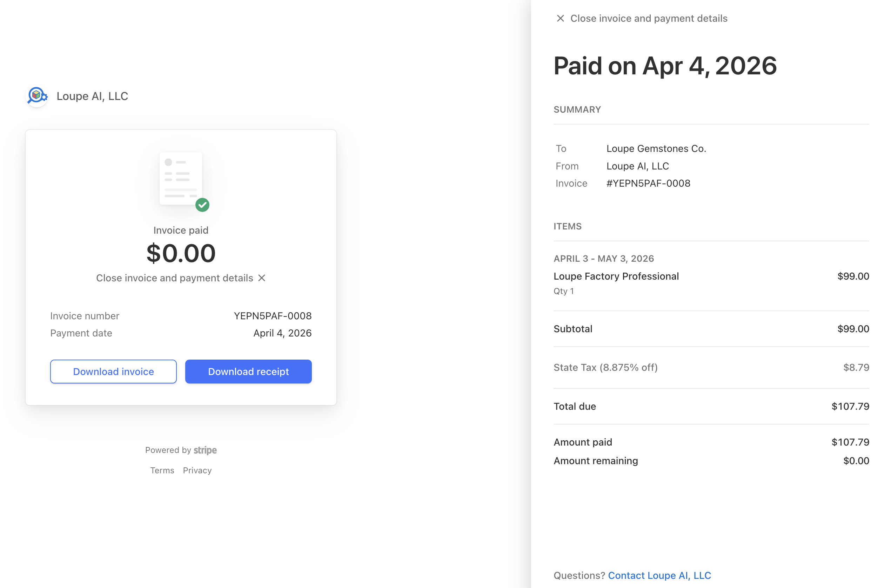Click the paid invoice document illustration
891x588 pixels.
click(181, 179)
